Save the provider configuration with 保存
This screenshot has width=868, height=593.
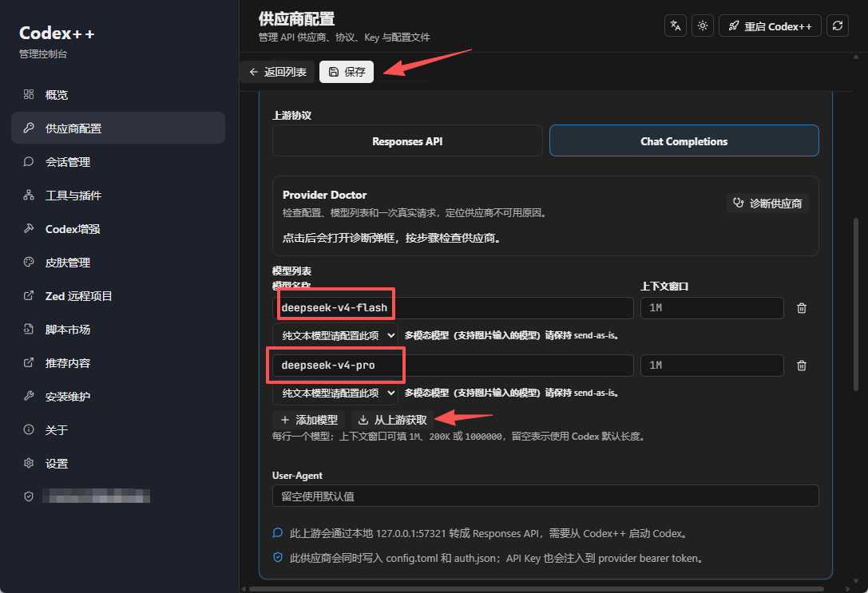(347, 72)
